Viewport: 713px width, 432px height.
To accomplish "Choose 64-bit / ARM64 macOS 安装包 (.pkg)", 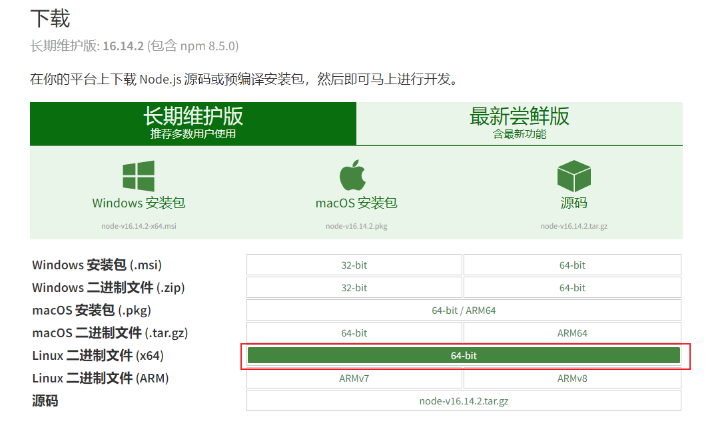I will point(464,311).
